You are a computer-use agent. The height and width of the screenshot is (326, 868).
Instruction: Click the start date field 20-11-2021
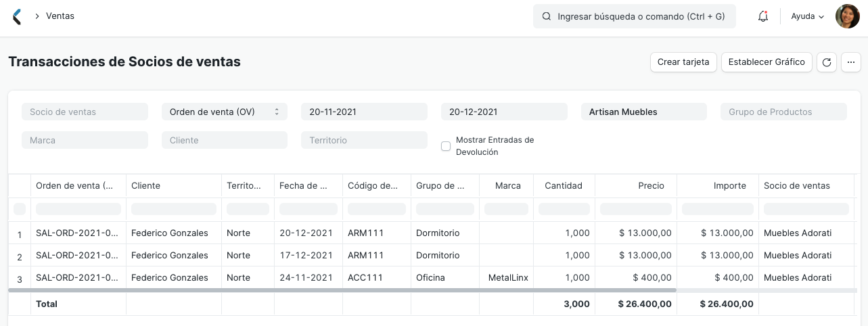coord(364,112)
